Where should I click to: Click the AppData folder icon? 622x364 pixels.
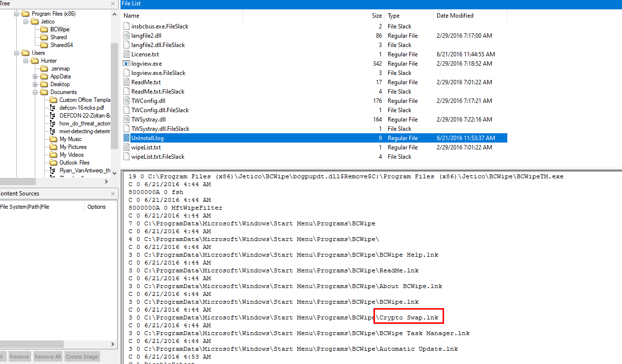click(x=44, y=76)
